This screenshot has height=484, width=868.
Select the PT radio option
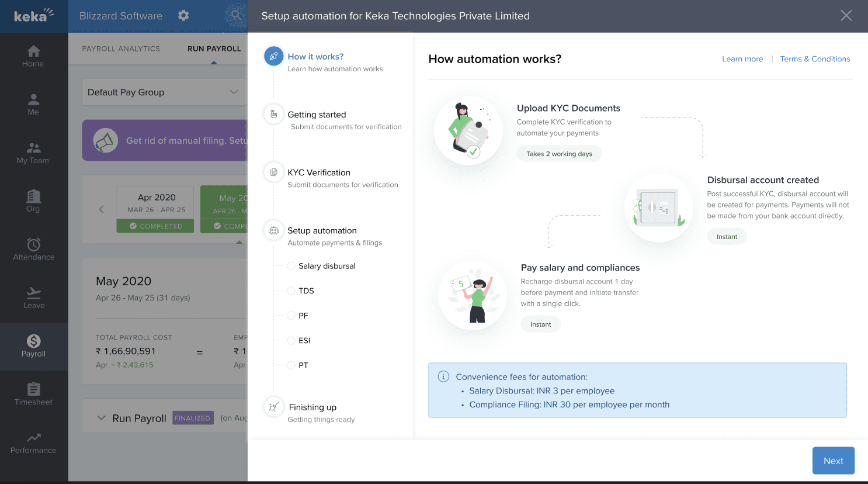[291, 365]
